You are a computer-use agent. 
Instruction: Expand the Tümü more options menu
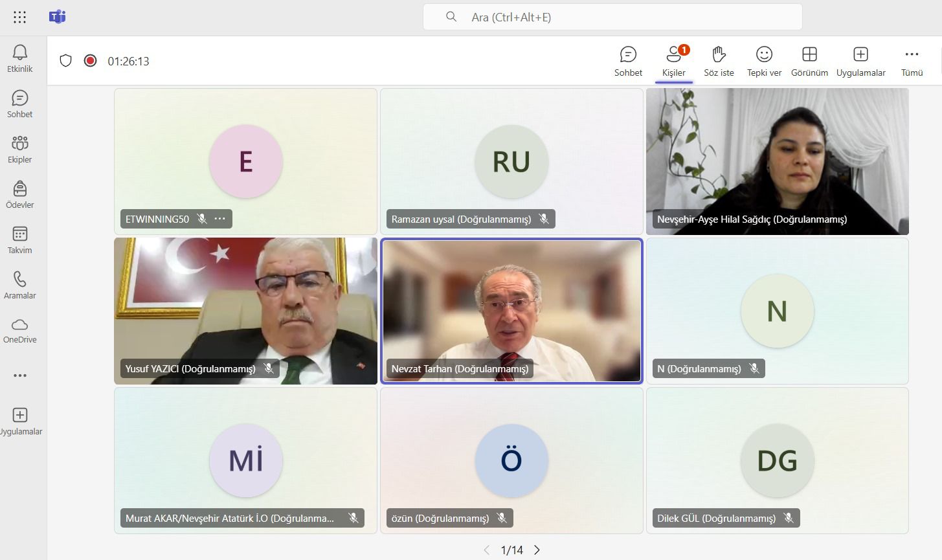pyautogui.click(x=912, y=61)
